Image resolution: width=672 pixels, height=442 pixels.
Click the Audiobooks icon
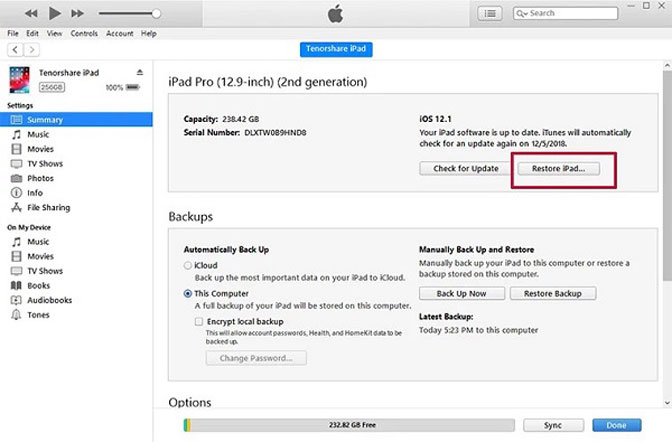click(16, 300)
